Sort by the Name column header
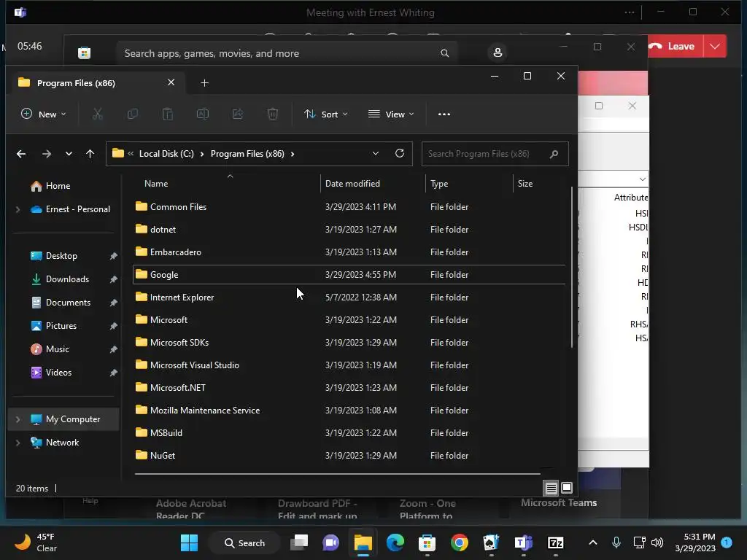Image resolution: width=747 pixels, height=560 pixels. (156, 184)
